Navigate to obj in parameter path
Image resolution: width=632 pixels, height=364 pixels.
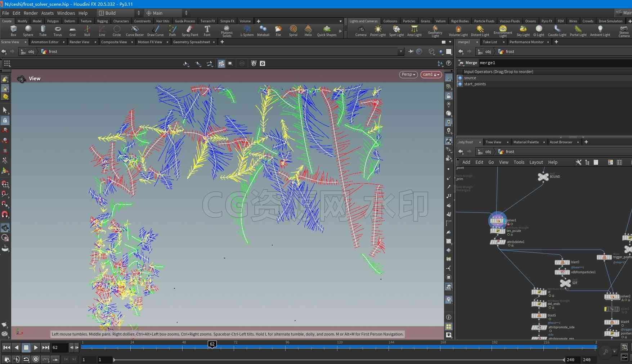[485, 51]
